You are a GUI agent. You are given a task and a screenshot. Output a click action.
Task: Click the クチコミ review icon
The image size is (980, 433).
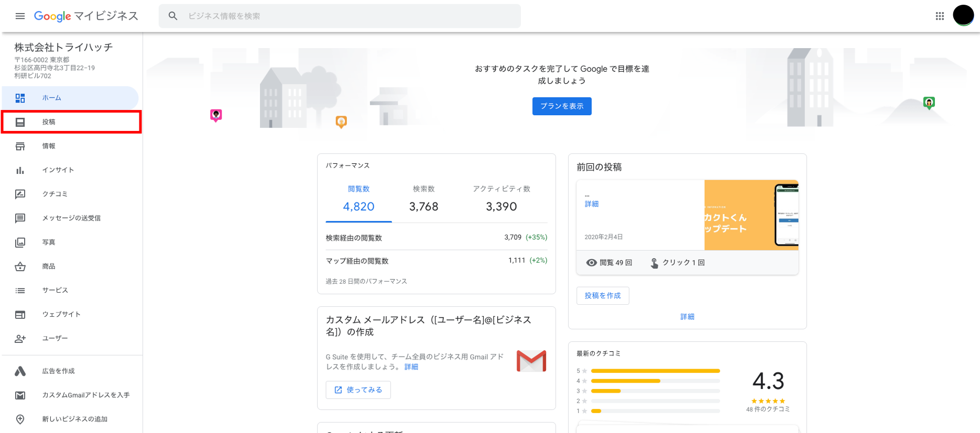[20, 194]
